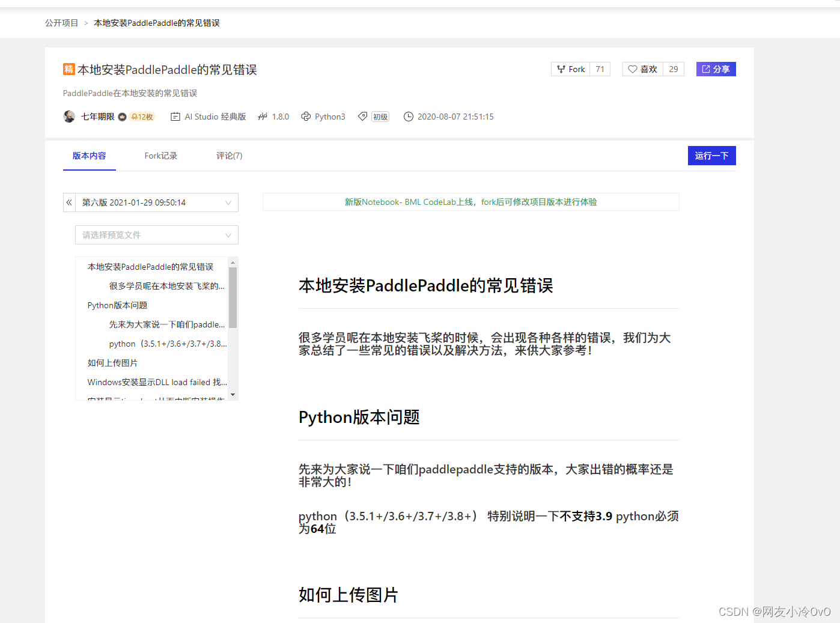Click the Fork count 71
This screenshot has height=623, width=840.
point(600,69)
